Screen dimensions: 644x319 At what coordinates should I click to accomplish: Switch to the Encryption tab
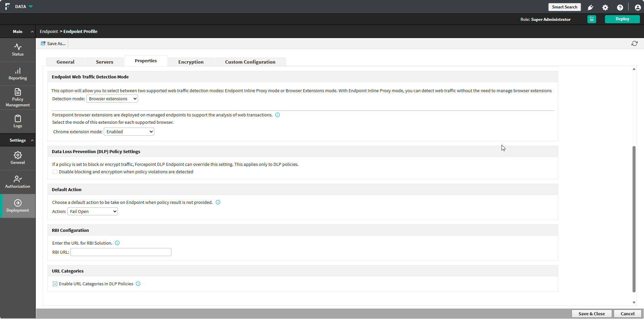click(191, 62)
